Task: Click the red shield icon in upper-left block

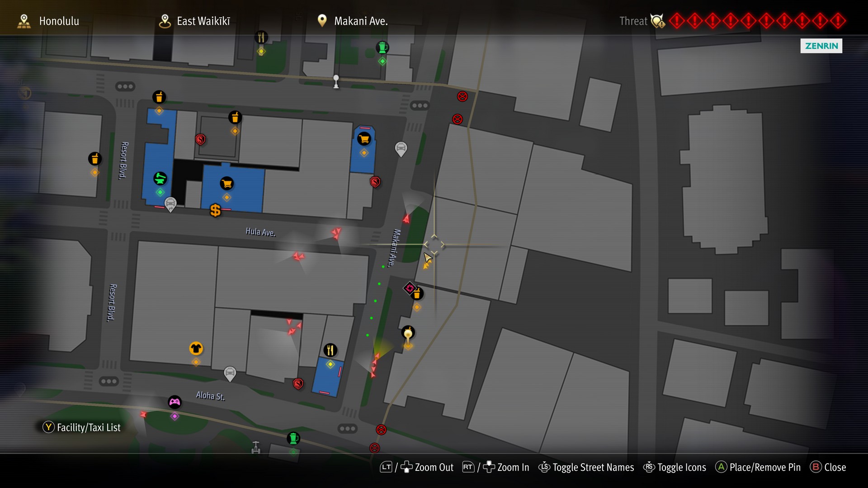Action: (200, 139)
